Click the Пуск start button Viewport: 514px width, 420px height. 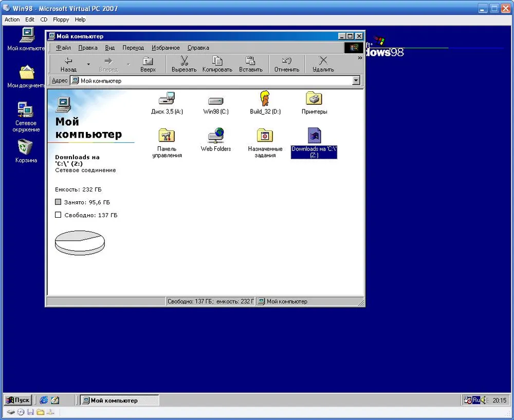tap(18, 400)
